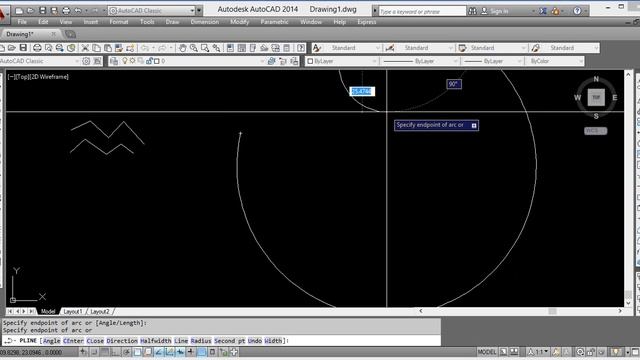This screenshot has width=640, height=360.
Task: Click the horizontal scrollbar thumb below drawing
Action: 552,311
